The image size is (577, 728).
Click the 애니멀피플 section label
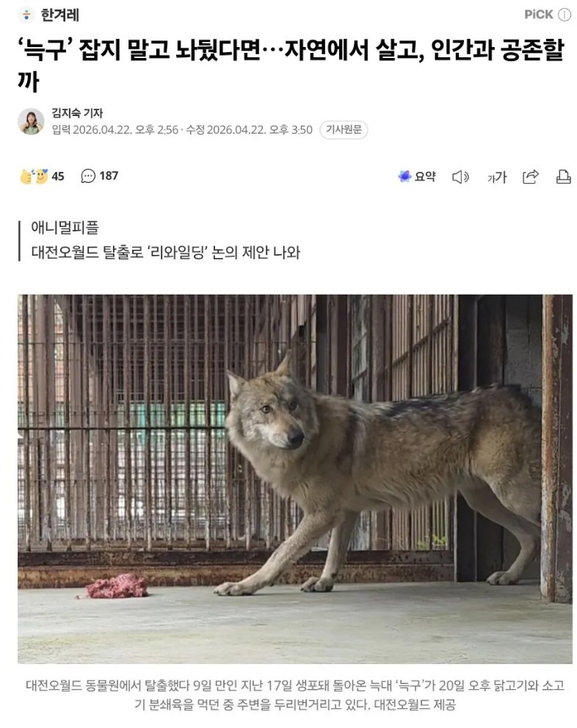point(65,228)
